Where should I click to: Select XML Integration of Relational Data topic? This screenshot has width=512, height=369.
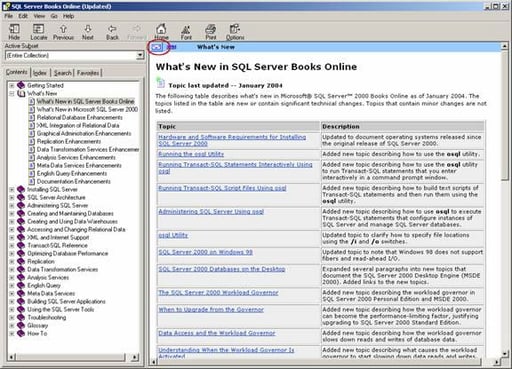point(78,125)
